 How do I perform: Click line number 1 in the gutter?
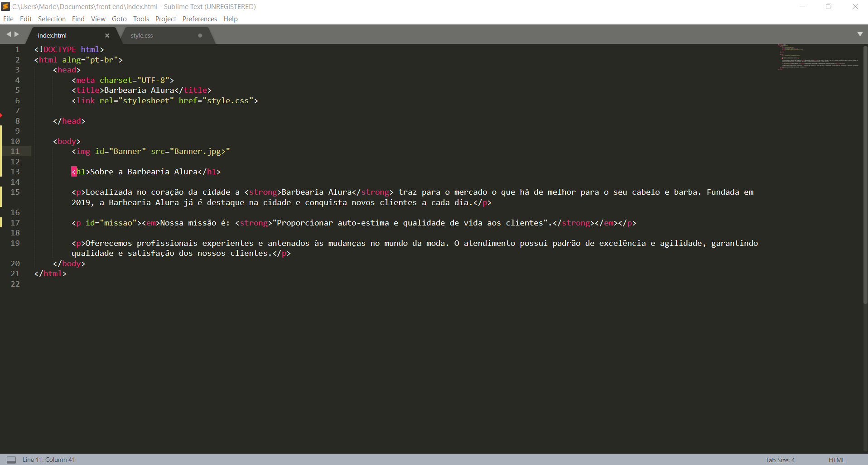click(17, 49)
